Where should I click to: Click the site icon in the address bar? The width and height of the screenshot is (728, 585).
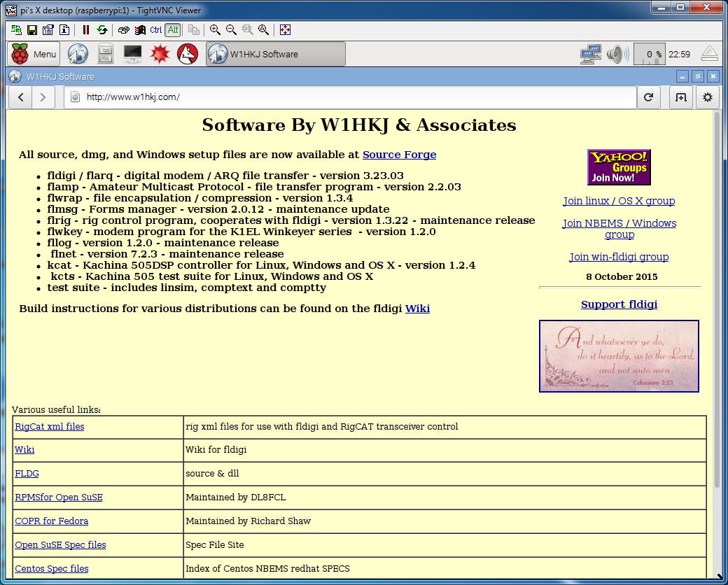click(75, 97)
